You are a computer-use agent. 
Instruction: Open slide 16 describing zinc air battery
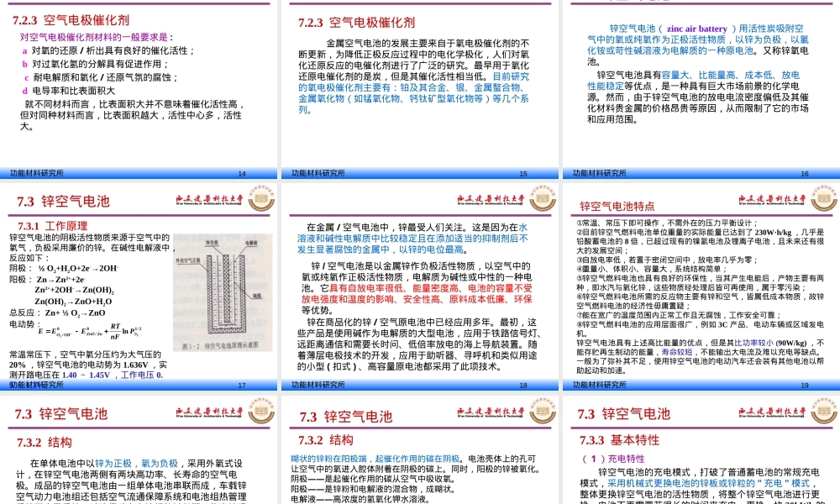(x=701, y=89)
